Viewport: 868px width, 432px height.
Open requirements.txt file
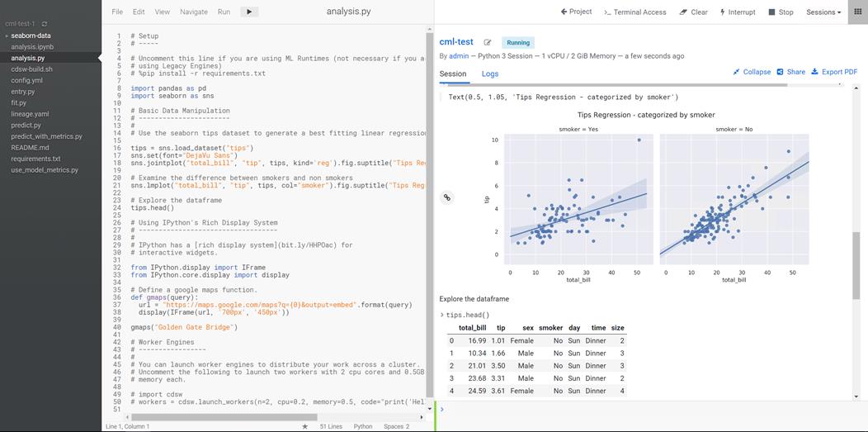pos(35,159)
